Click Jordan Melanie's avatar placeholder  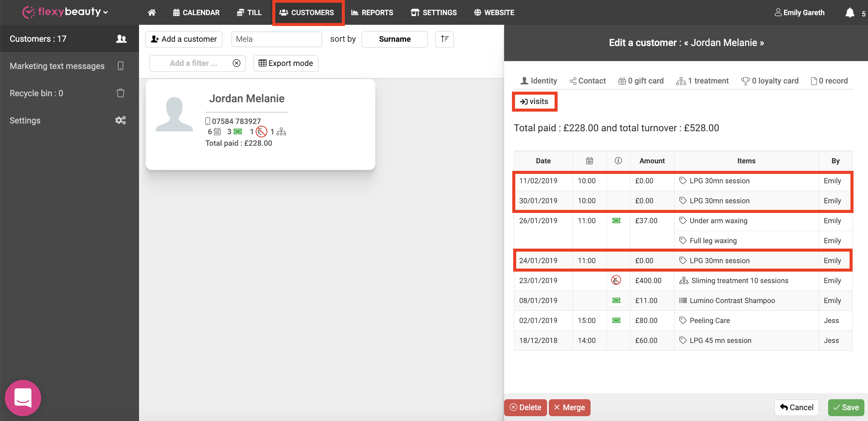pos(174,114)
